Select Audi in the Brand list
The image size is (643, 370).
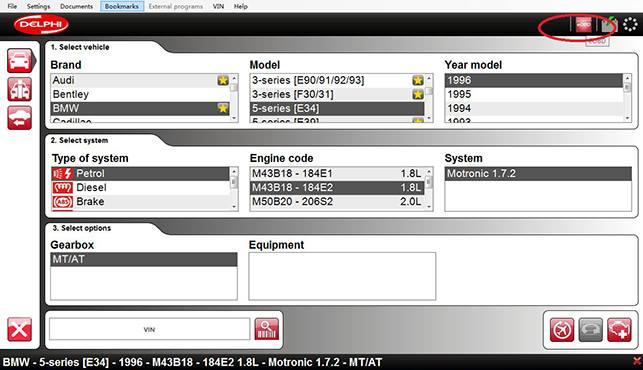140,80
